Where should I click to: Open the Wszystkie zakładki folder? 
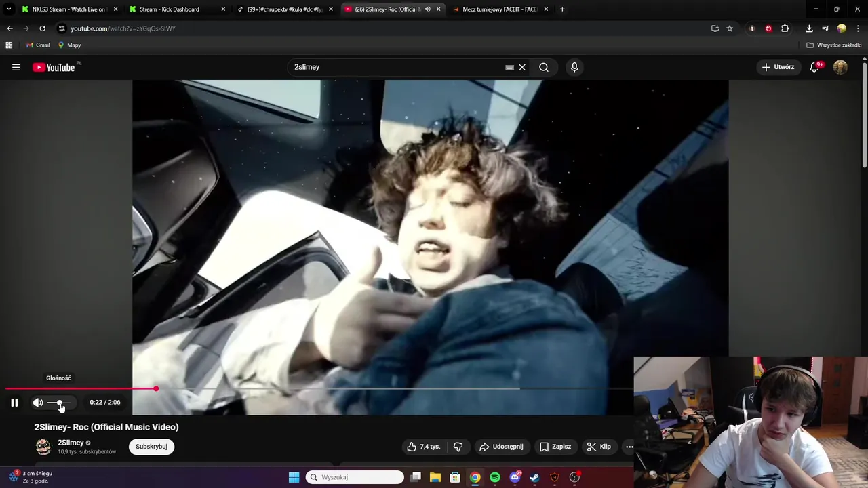click(x=834, y=45)
